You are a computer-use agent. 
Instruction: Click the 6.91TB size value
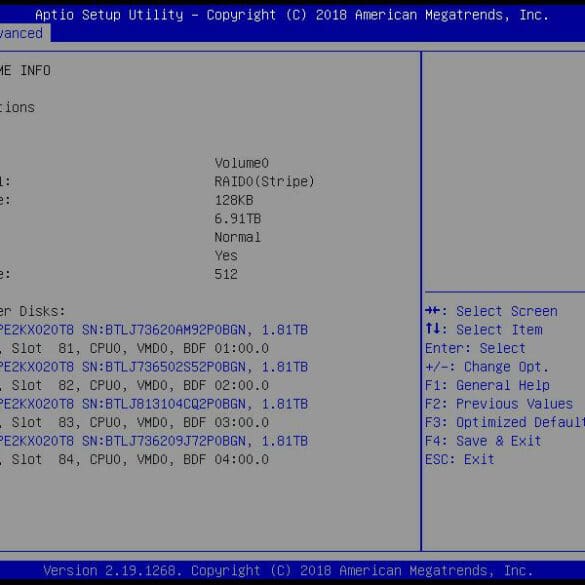click(238, 219)
